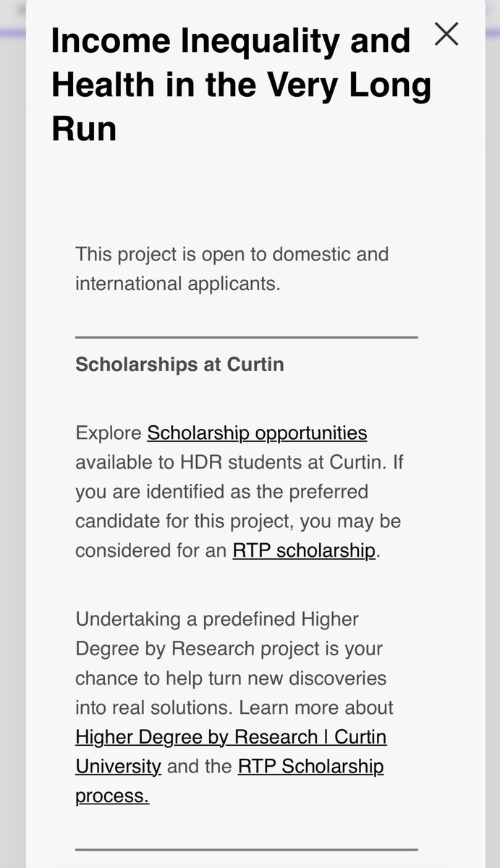This screenshot has height=868, width=500.
Task: Click the 'Explore' paragraph about HDR students
Action: pos(239,491)
